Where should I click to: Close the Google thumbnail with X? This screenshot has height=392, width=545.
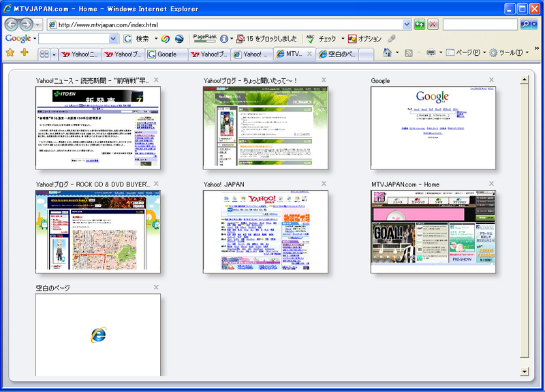pos(491,80)
